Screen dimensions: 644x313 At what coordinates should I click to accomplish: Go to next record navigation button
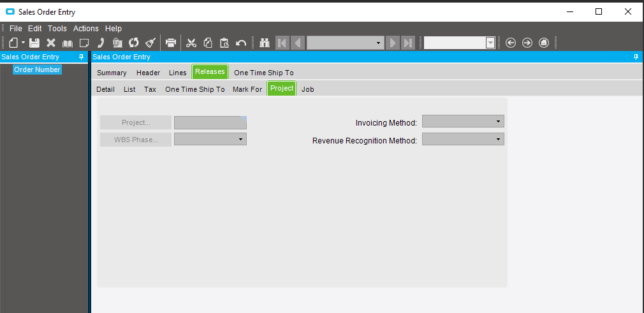393,43
